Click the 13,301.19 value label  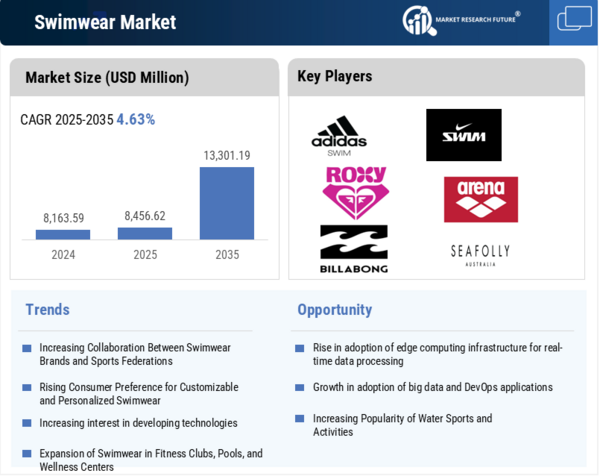point(227,155)
